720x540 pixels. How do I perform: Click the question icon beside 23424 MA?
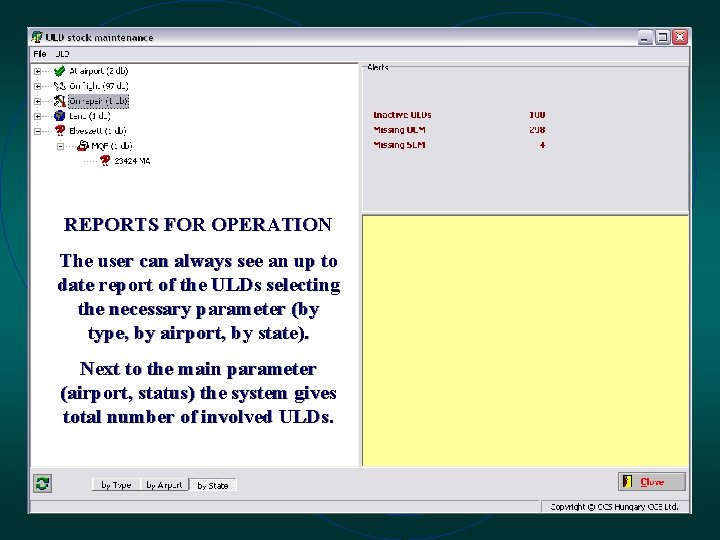[x=105, y=161]
